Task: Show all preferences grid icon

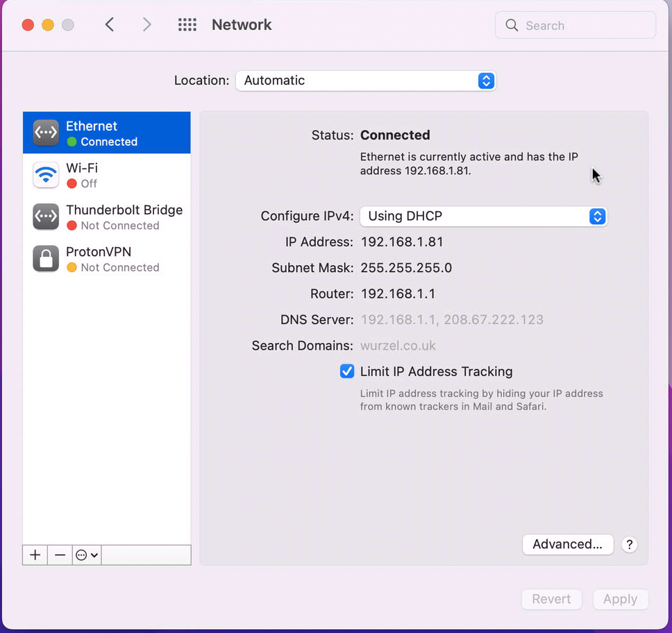Action: pos(187,25)
